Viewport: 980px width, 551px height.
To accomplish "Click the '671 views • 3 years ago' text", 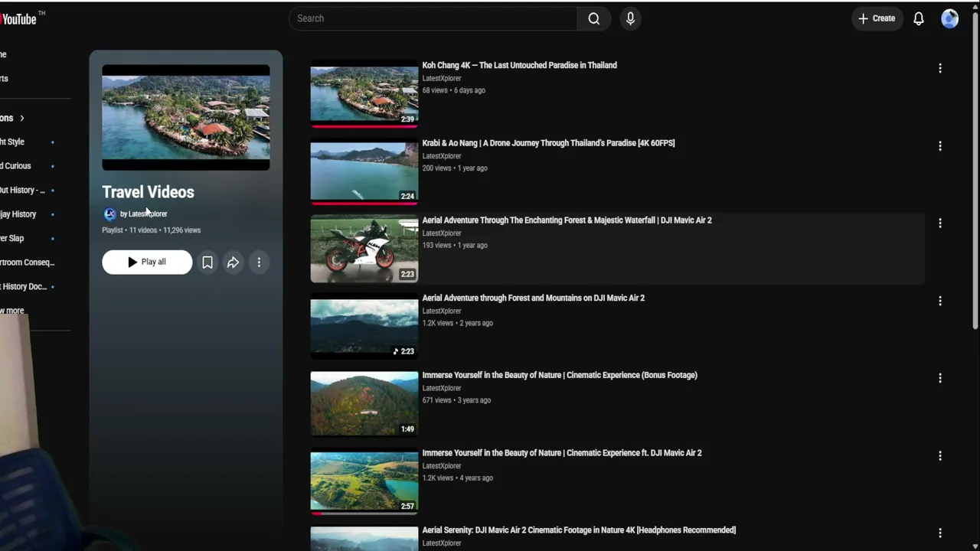I will coord(457,400).
